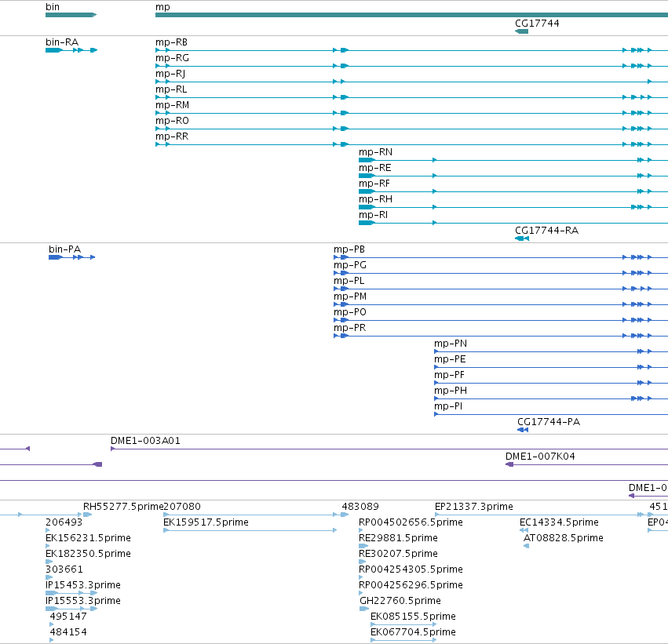Open the CG17744-RA transcript
This screenshot has height=644, width=668.
tap(546, 231)
